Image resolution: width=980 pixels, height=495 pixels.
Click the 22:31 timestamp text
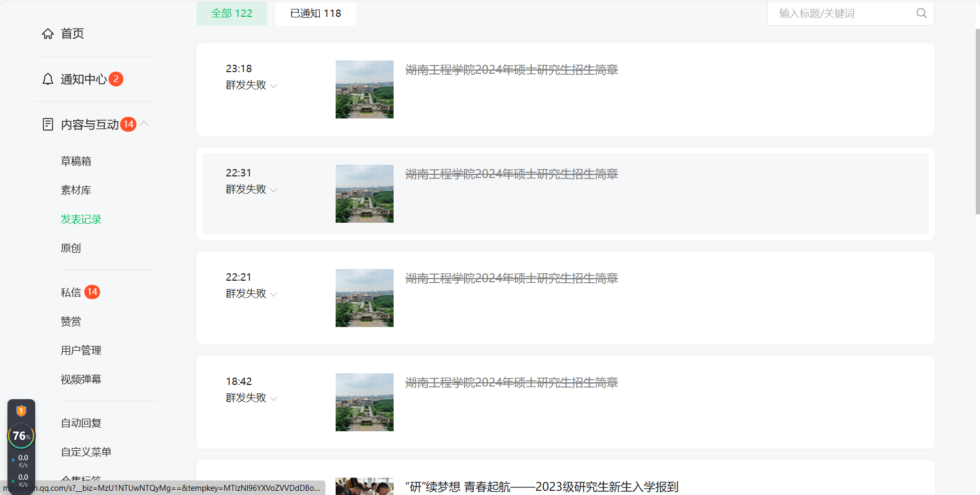pos(239,173)
